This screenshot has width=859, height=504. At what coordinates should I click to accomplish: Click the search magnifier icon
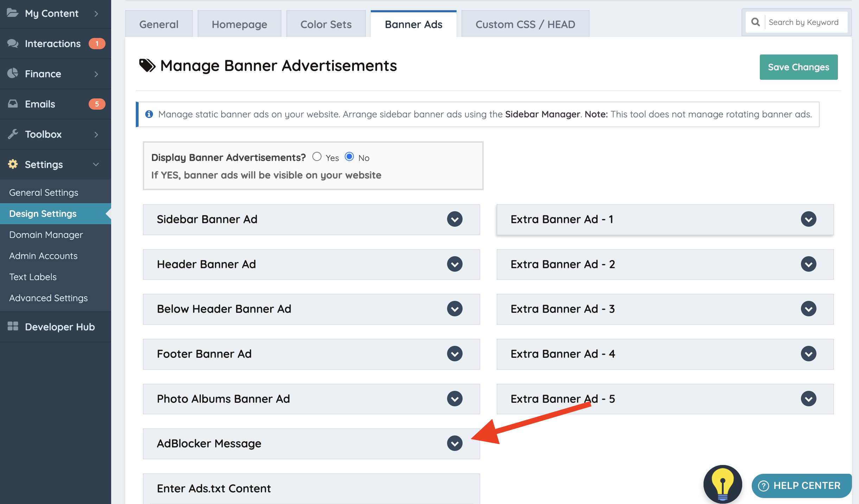pyautogui.click(x=755, y=22)
